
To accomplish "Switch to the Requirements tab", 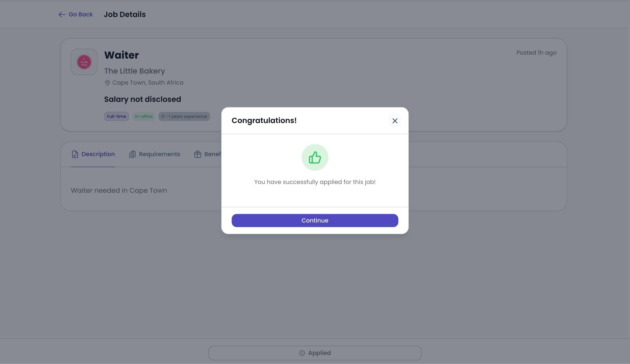I will point(159,154).
